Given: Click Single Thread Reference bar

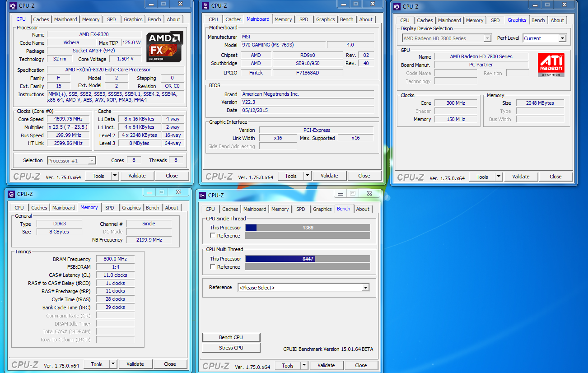Looking at the screenshot, I should pos(308,236).
